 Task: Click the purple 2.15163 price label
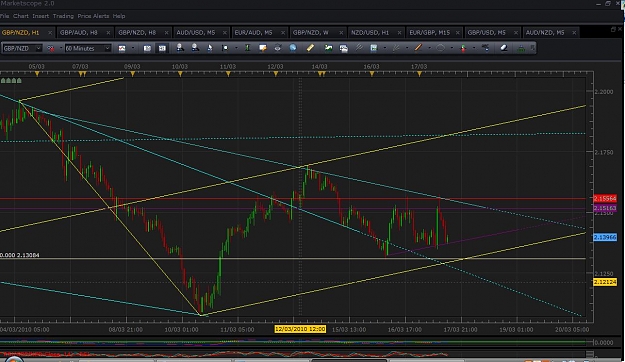click(605, 208)
